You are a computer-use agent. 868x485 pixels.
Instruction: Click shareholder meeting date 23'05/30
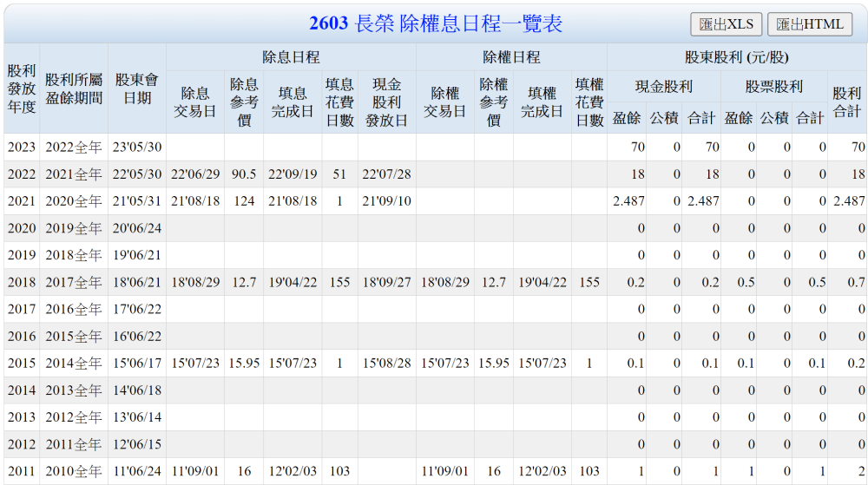[x=137, y=147]
